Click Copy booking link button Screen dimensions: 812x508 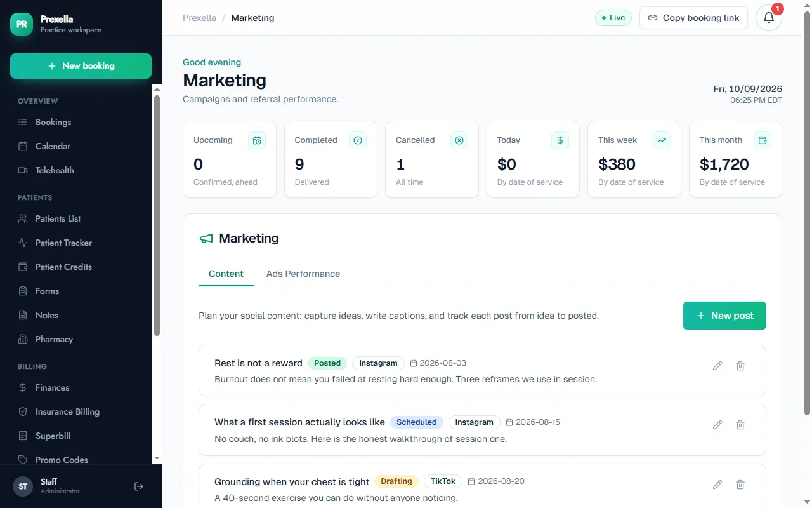[693, 18]
